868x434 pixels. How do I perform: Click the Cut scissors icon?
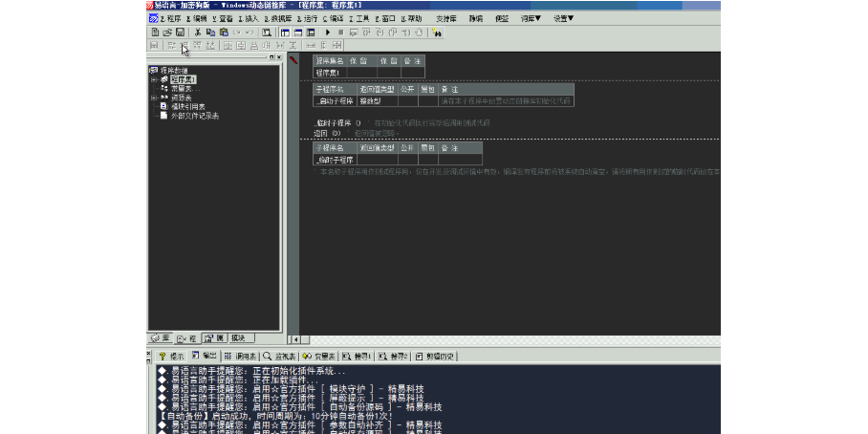point(198,32)
